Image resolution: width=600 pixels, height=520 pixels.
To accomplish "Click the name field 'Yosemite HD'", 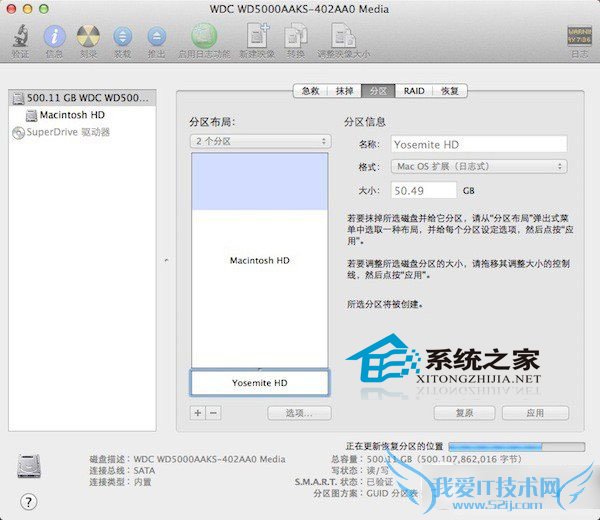I will coord(479,144).
